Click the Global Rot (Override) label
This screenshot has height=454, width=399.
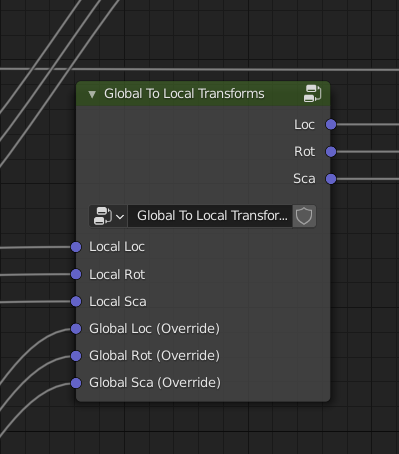pos(154,356)
